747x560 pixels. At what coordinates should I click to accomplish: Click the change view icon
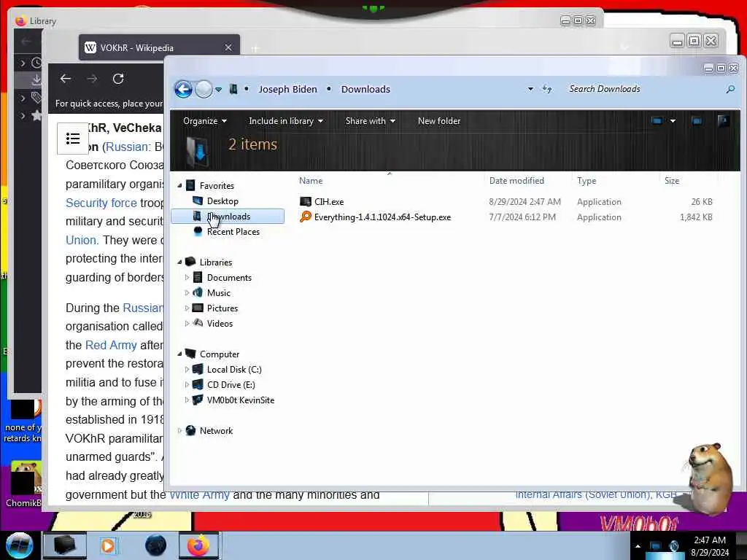pyautogui.click(x=657, y=121)
